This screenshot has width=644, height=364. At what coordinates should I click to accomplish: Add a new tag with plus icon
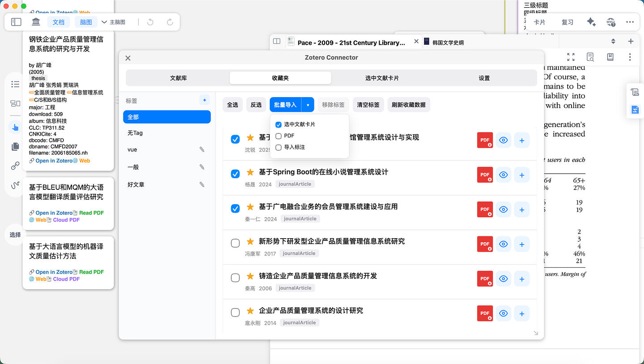204,100
